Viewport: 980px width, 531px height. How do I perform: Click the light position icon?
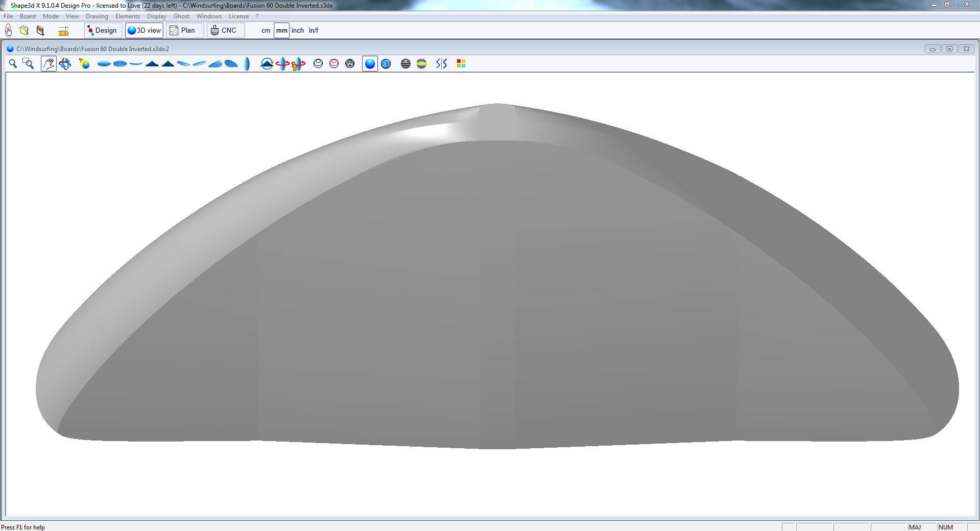coord(85,64)
